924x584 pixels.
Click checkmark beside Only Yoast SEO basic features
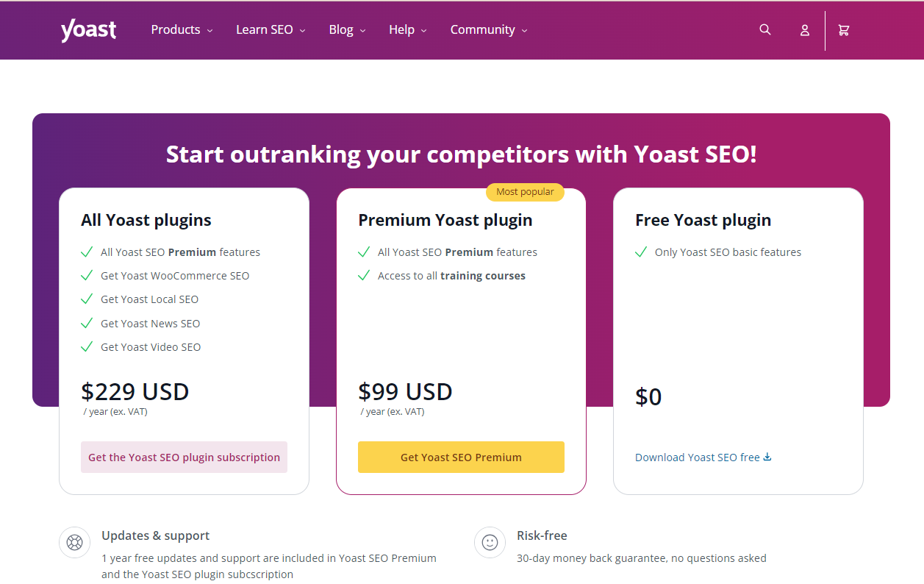point(641,252)
